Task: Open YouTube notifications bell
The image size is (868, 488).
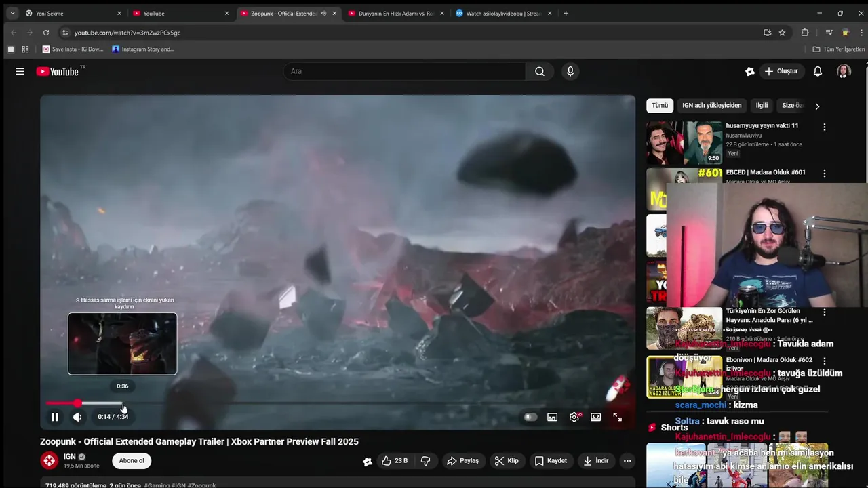Action: pyautogui.click(x=818, y=71)
